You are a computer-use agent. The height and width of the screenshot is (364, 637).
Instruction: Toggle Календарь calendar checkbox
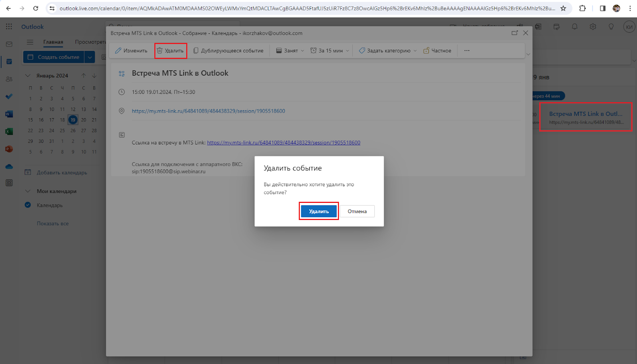coord(28,205)
